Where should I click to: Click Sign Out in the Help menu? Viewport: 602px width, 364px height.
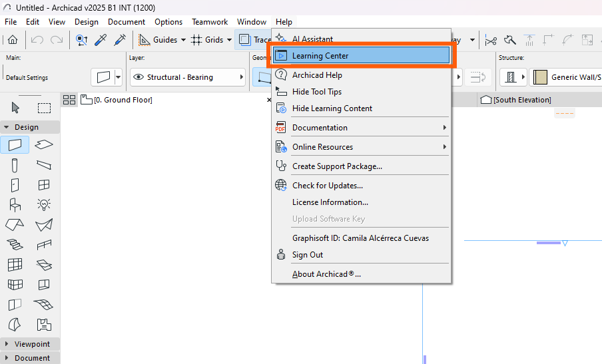[x=361, y=255]
